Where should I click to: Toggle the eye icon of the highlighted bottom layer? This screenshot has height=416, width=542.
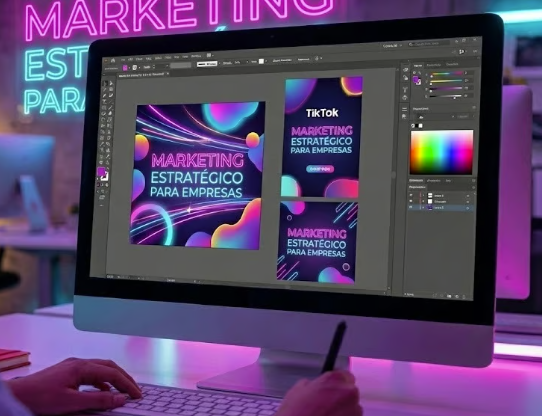[x=411, y=207]
